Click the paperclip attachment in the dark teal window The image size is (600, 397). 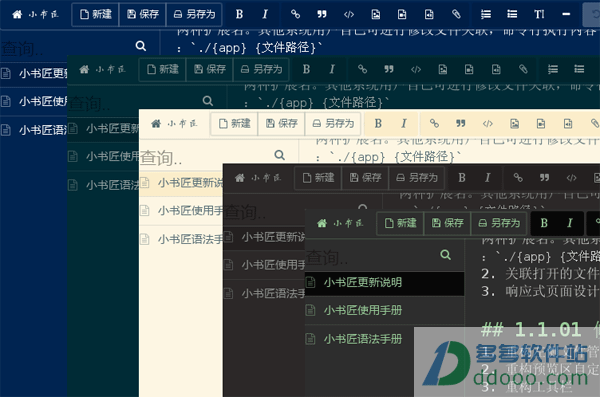[523, 69]
